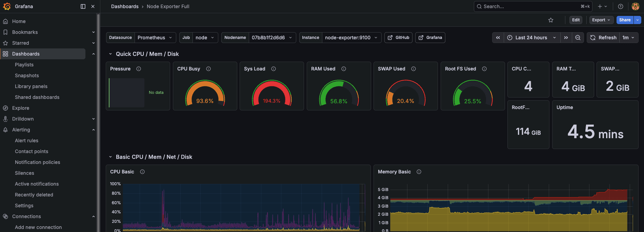The image size is (644, 232).
Task: Select Add new connection
Action: pos(38,227)
